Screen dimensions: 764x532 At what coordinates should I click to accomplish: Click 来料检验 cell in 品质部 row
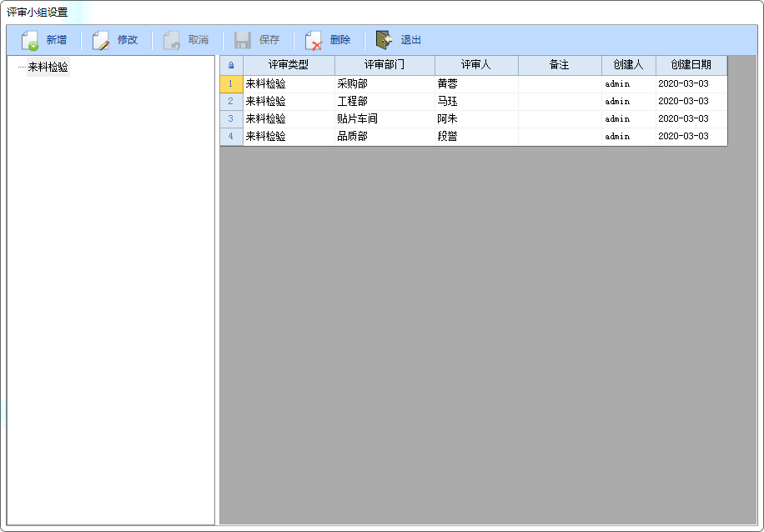click(289, 137)
